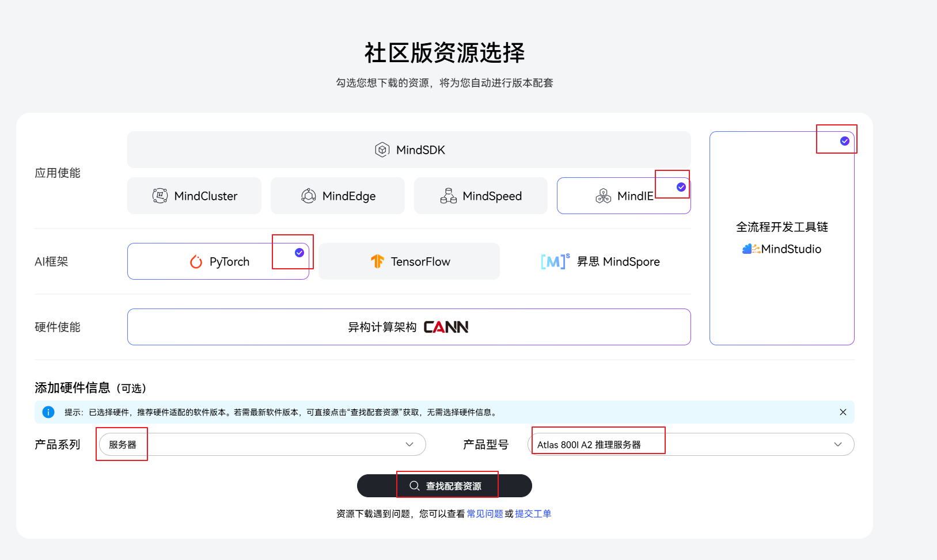The image size is (937, 560).
Task: Uncheck the MindStudio toolchain checkmark
Action: tap(845, 141)
